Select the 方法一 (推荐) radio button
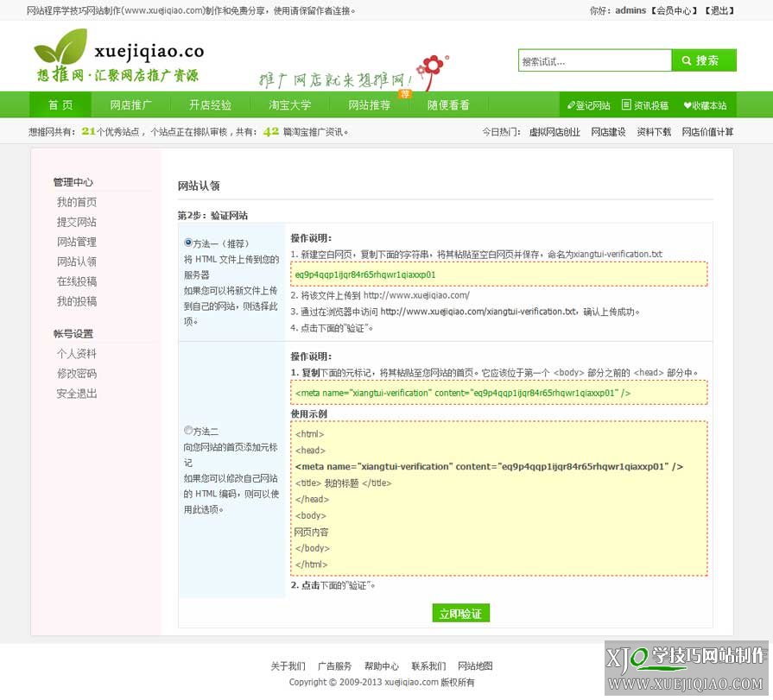The image size is (773, 700). coord(188,243)
